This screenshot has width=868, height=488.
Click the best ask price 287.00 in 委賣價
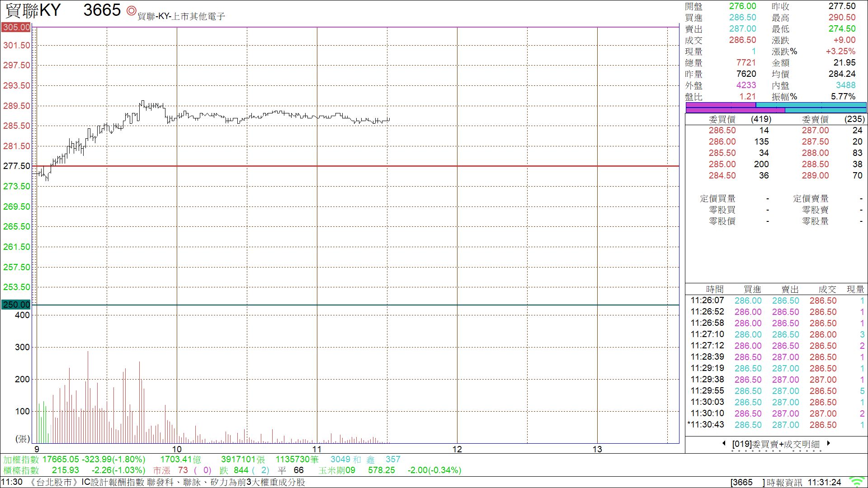pos(815,131)
